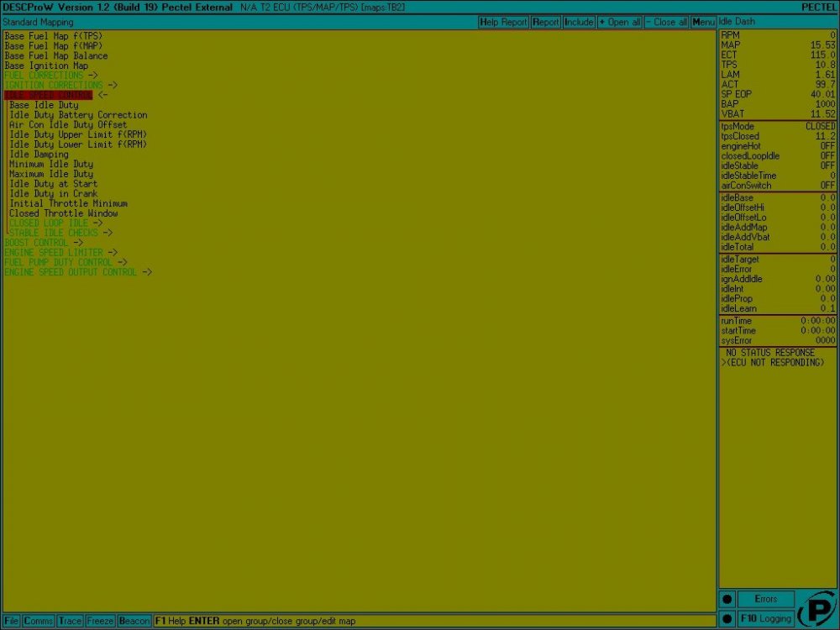Activate the Beacon function
840x630 pixels.
tap(134, 621)
